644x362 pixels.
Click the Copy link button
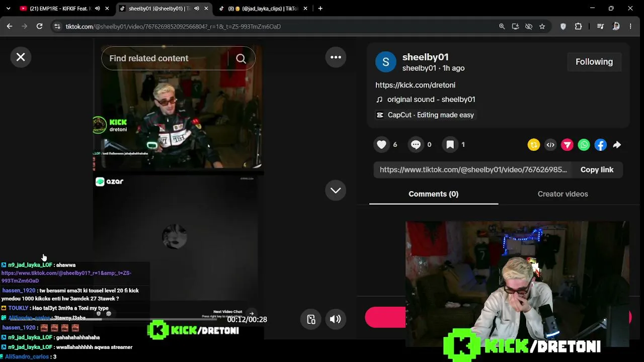597,170
